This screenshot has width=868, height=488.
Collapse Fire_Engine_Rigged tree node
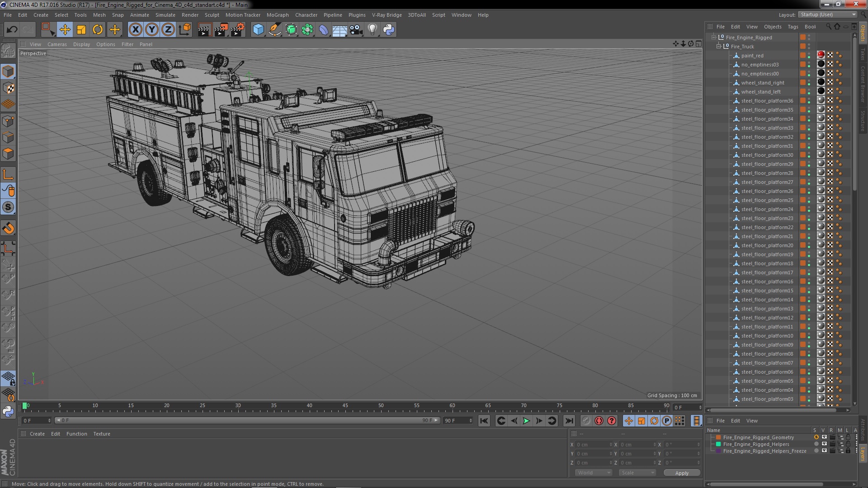pyautogui.click(x=714, y=37)
